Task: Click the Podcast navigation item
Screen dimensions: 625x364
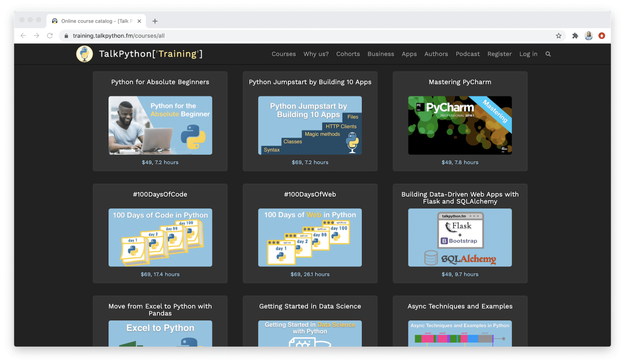Action: point(468,54)
